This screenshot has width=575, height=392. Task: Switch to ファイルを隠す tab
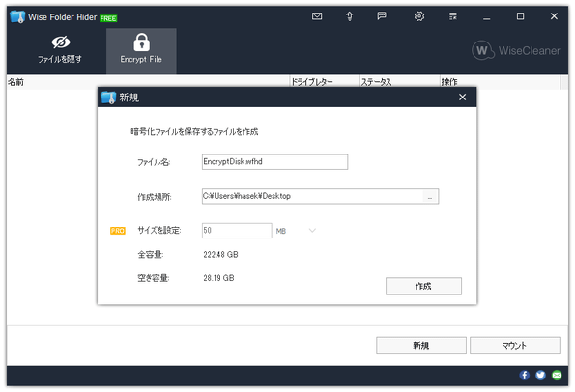60,50
